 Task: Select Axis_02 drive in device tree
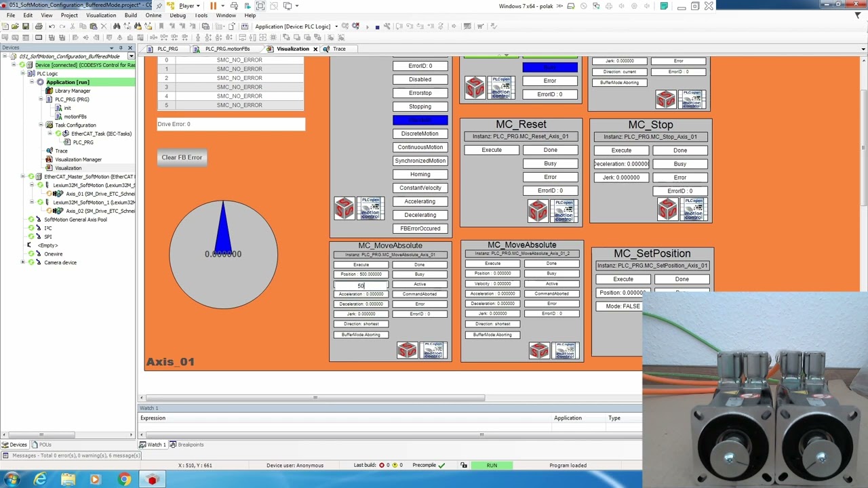[100, 211]
